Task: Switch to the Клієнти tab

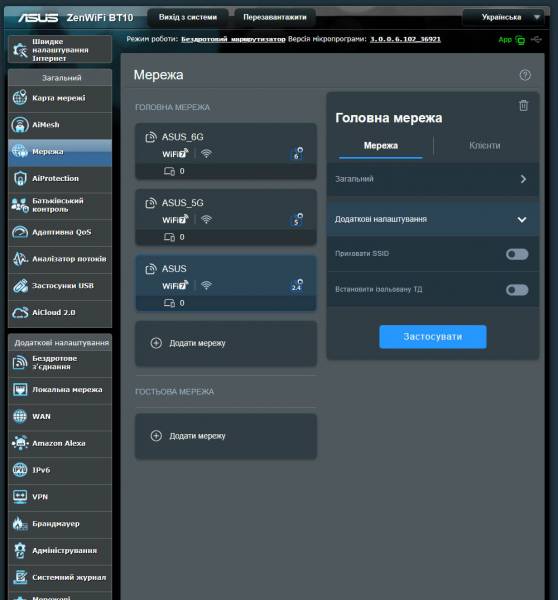Action: 485,146
